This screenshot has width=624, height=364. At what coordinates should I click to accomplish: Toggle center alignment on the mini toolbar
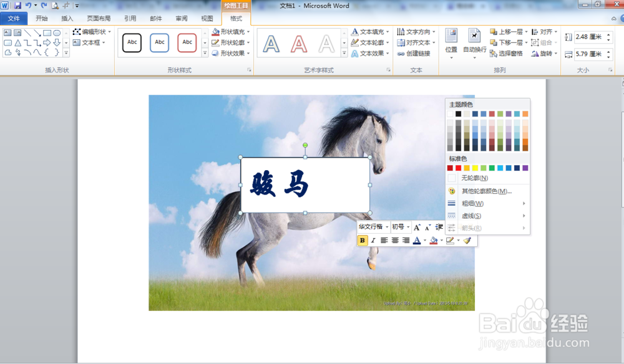(x=395, y=241)
